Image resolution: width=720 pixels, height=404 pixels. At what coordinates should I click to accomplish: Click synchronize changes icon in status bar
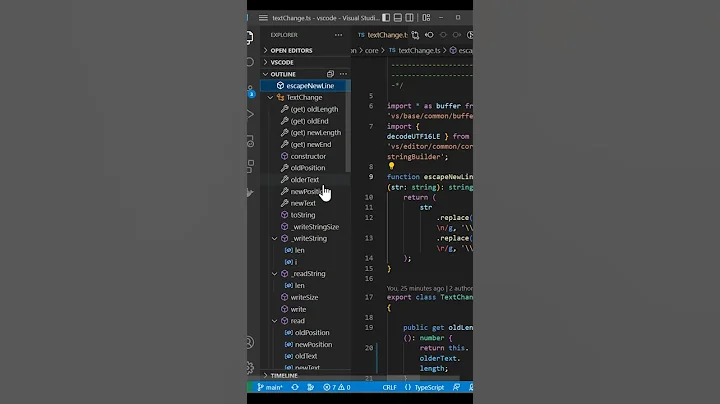click(x=295, y=387)
